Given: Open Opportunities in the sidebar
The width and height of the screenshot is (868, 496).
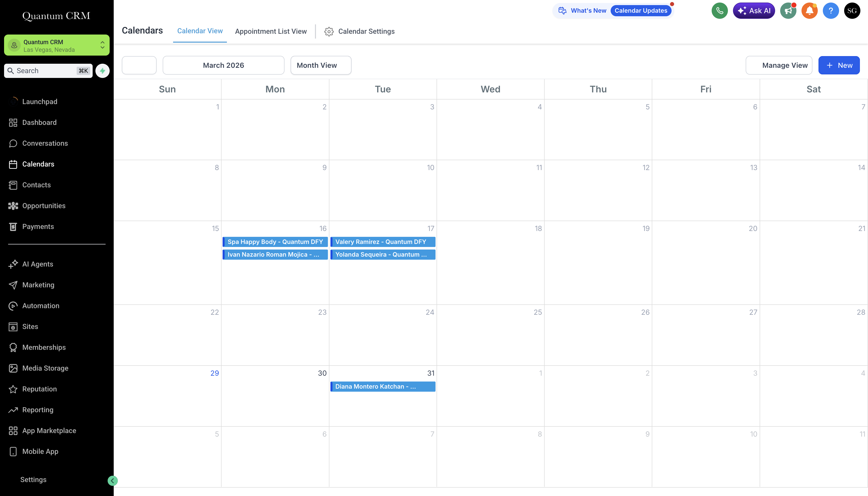Looking at the screenshot, I should pos(44,206).
